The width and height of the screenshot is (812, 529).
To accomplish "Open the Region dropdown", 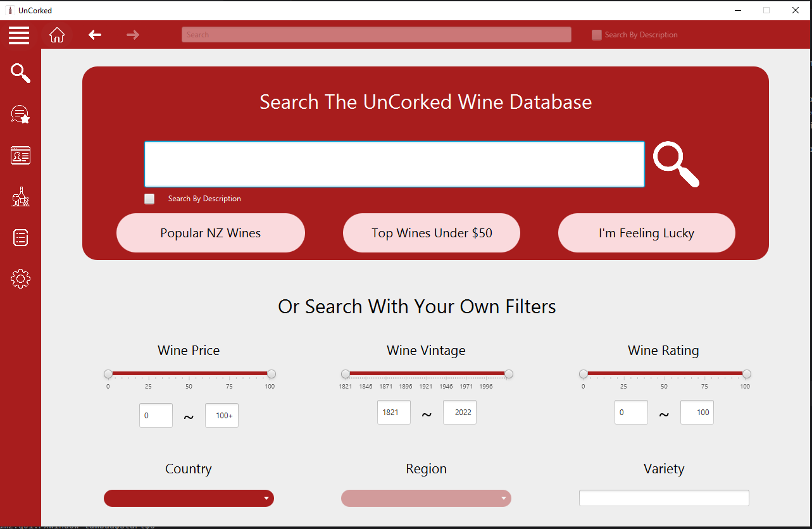I will (x=426, y=499).
